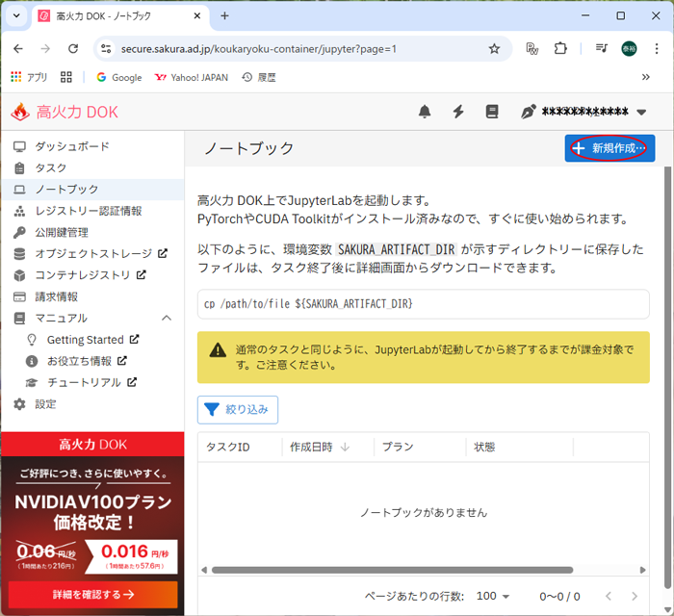674x616 pixels.
Task: Click the horizontal table scrollbar
Action: click(392, 570)
